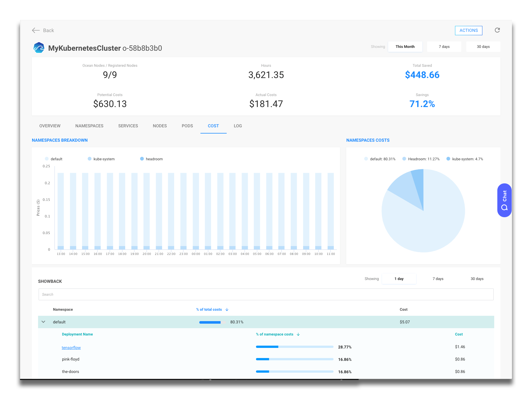Open the LOG tab
532x400 pixels.
pyautogui.click(x=238, y=126)
